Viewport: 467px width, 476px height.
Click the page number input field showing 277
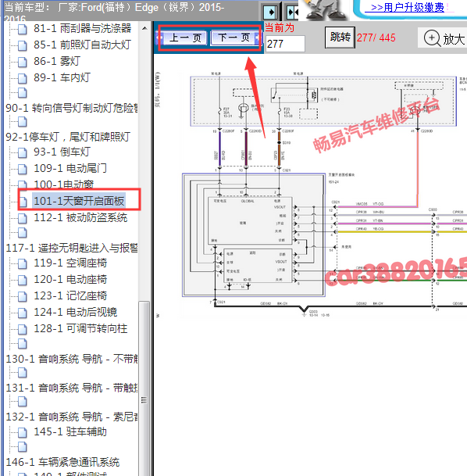tap(285, 44)
